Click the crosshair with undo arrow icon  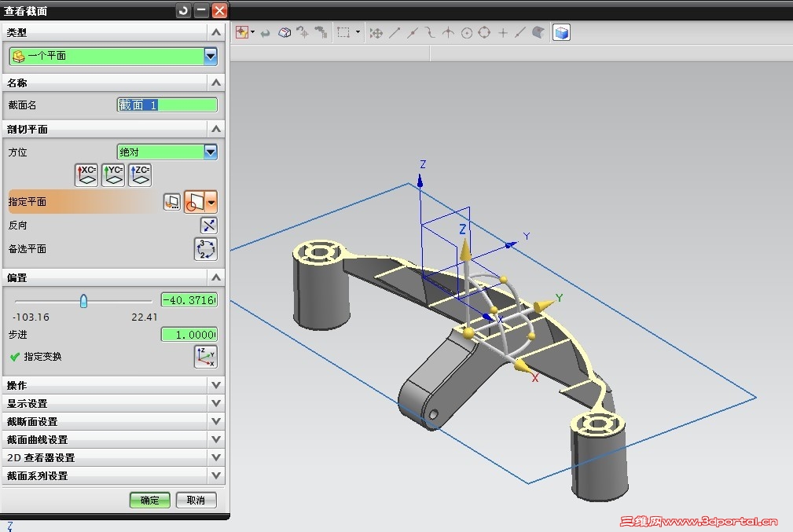(303, 33)
